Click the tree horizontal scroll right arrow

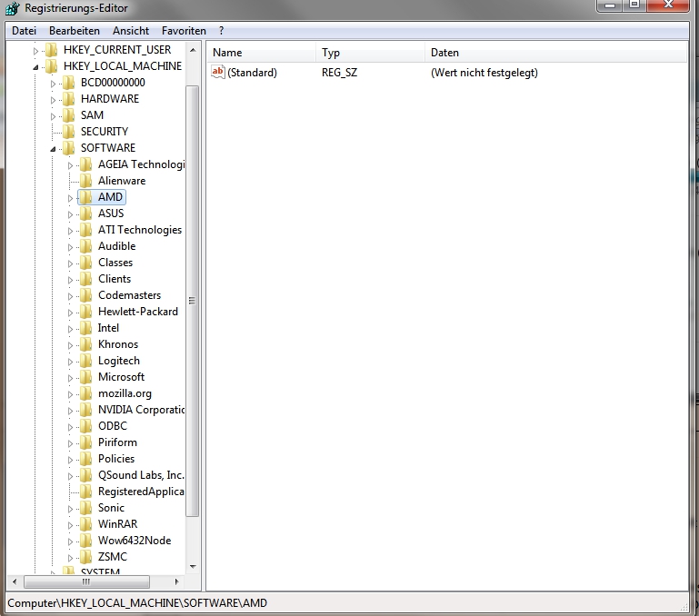pyautogui.click(x=176, y=581)
